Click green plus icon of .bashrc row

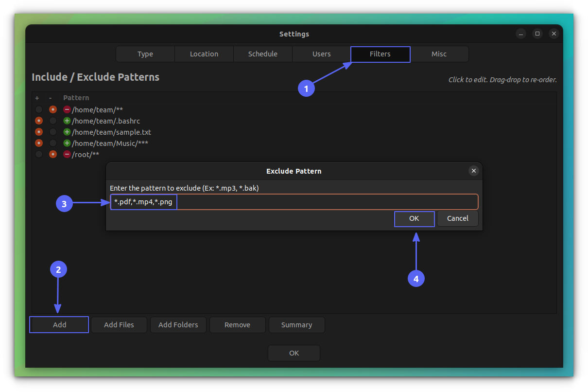67,121
